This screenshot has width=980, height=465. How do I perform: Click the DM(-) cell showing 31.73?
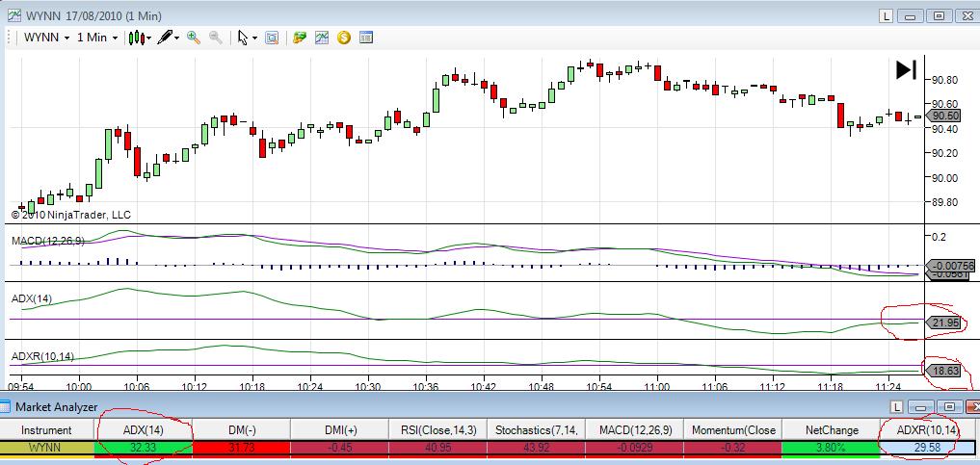(241, 448)
